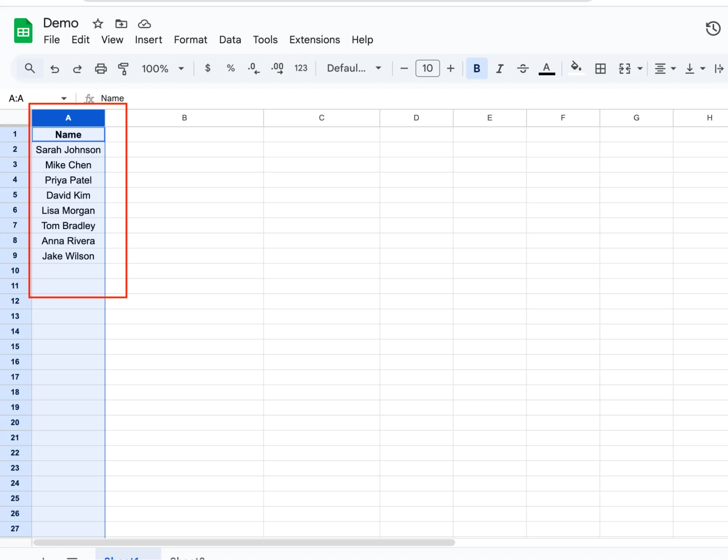Open the Extensions menu
728x560 pixels.
tap(314, 40)
